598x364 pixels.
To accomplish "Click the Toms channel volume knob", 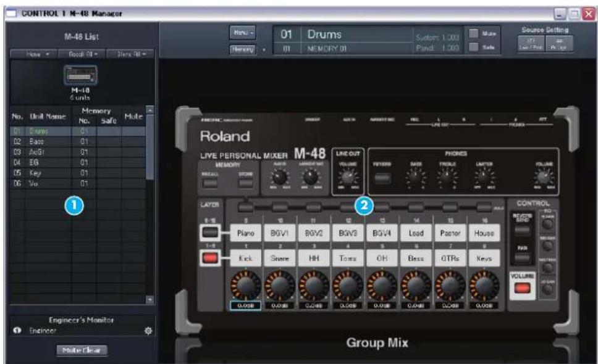I will 348,286.
